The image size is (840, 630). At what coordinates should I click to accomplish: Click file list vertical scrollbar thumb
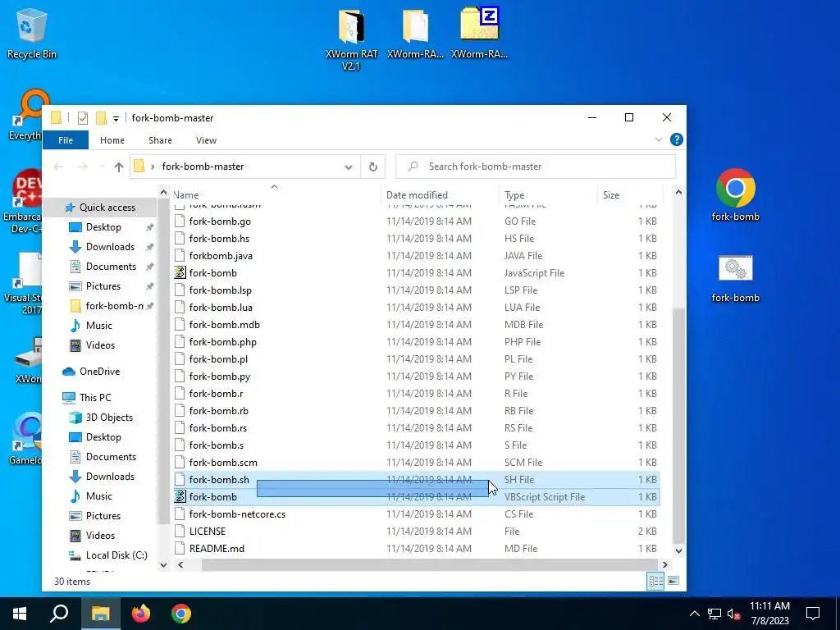pyautogui.click(x=678, y=426)
